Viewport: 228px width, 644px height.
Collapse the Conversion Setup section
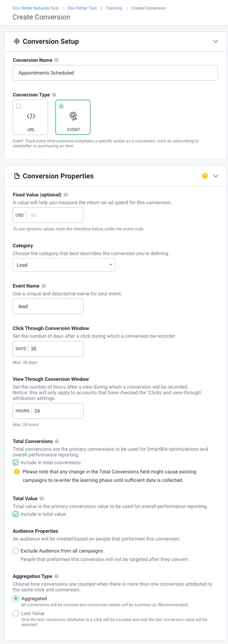216,41
